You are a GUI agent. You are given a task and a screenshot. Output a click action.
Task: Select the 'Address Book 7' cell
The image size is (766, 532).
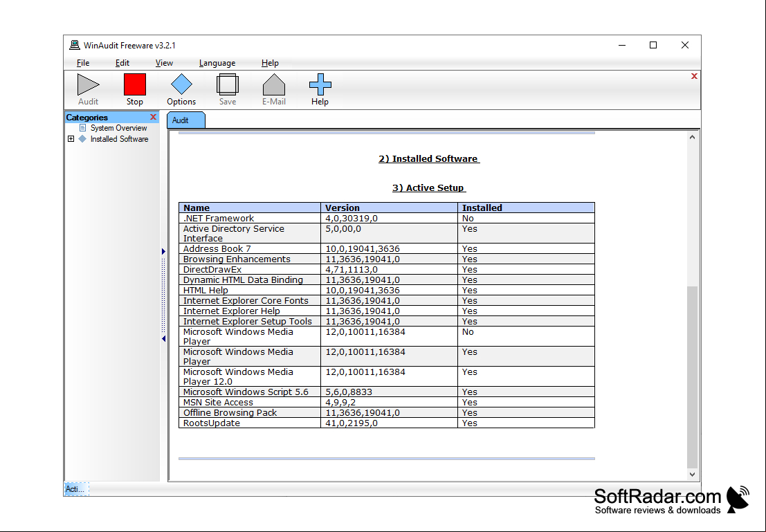click(x=250, y=248)
